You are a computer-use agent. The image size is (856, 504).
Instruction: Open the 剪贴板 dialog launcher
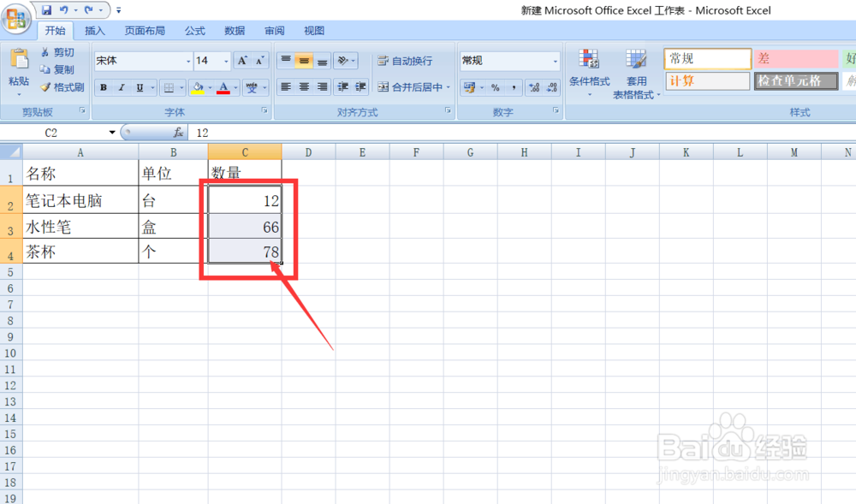tap(82, 110)
